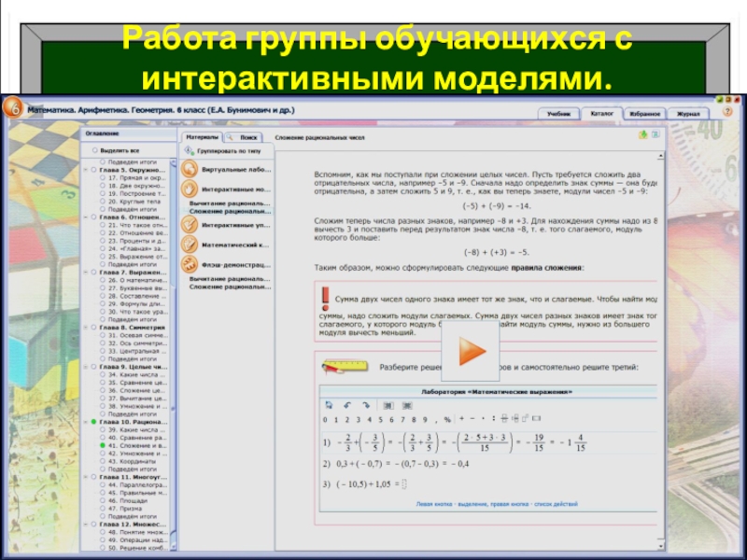Select radio button for Глава 5. Окружно…

pos(94,170)
